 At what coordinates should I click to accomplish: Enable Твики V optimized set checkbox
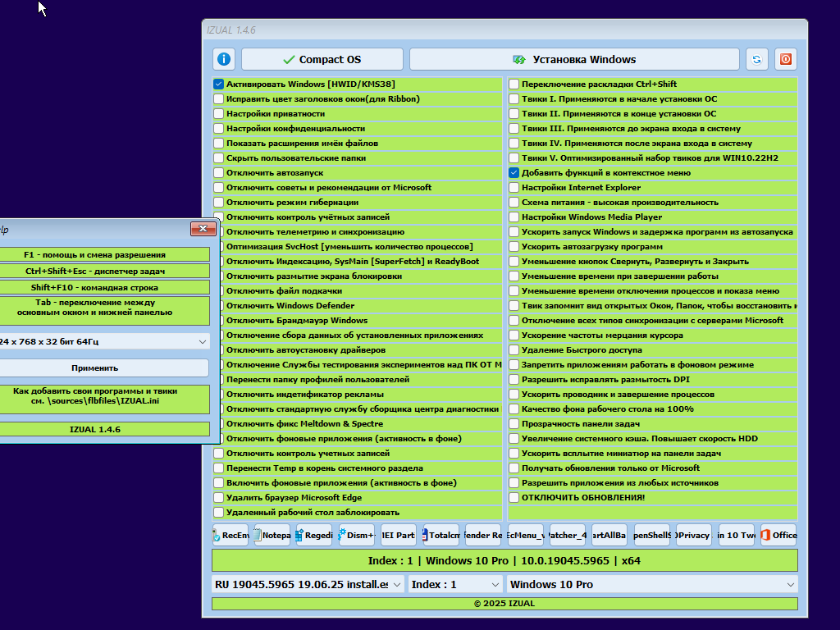coord(514,158)
